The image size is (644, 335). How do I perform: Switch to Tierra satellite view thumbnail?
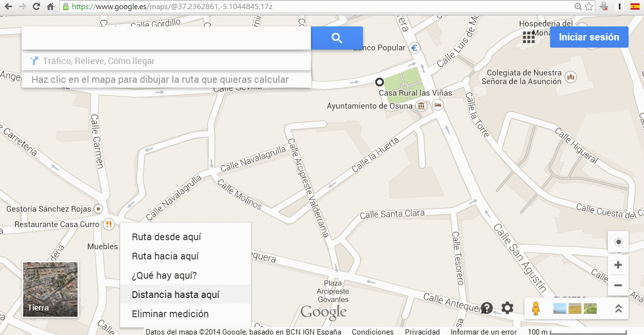point(51,290)
